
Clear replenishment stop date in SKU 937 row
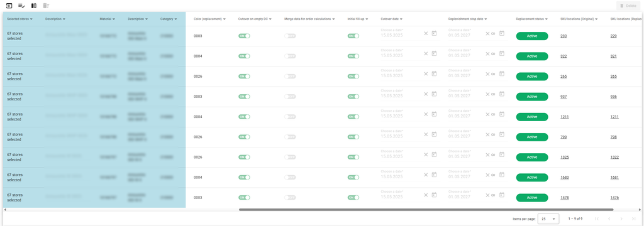point(487,94)
